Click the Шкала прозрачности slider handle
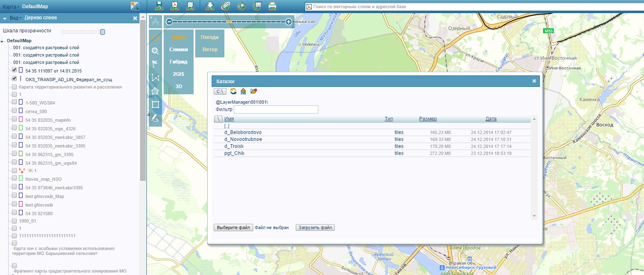644x275 pixels. click(103, 32)
